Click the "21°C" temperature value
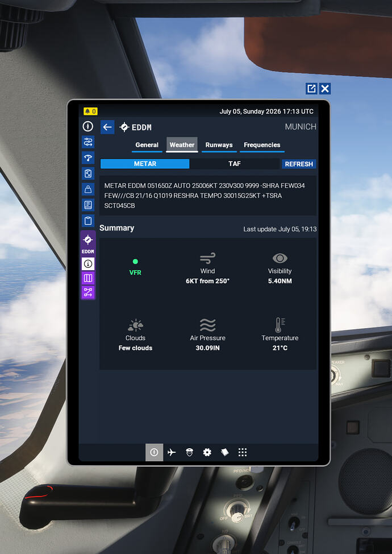Viewport: 392px width, 554px height. (x=280, y=348)
